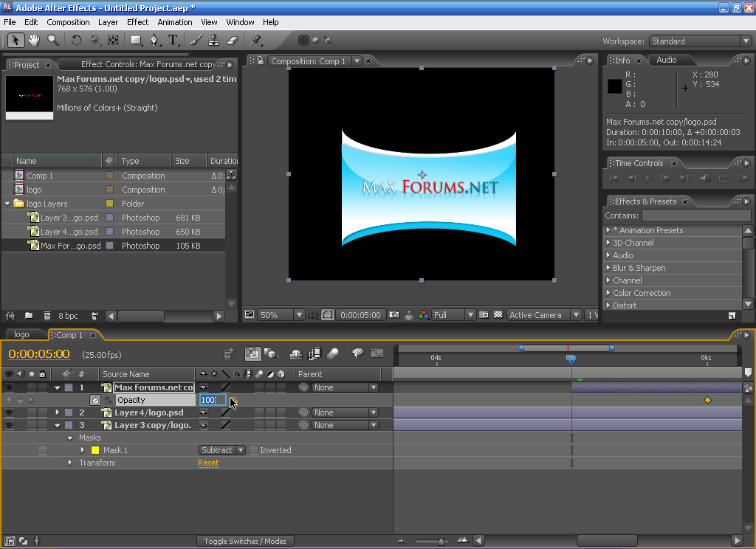Screen dimensions: 756x549
Task: Open the 50% magnification dropdown
Action: coord(281,315)
